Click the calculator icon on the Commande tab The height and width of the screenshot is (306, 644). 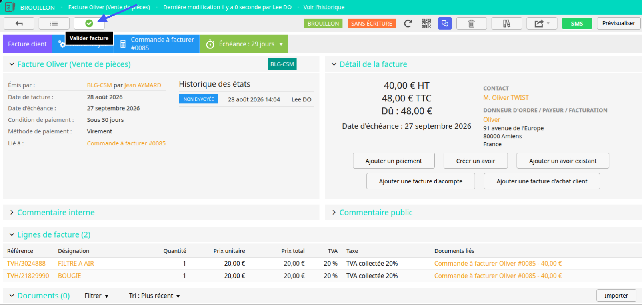pos(123,44)
